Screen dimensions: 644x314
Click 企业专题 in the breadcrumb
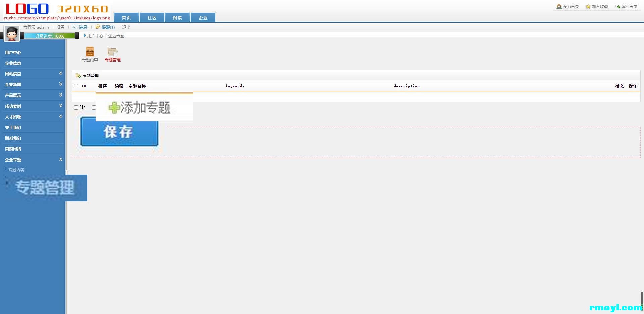pos(116,36)
